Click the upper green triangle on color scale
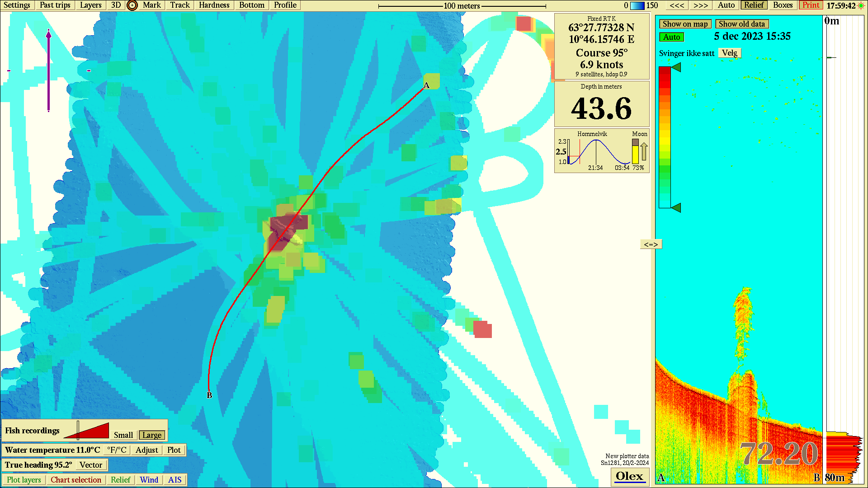This screenshot has height=488, width=868. point(676,67)
